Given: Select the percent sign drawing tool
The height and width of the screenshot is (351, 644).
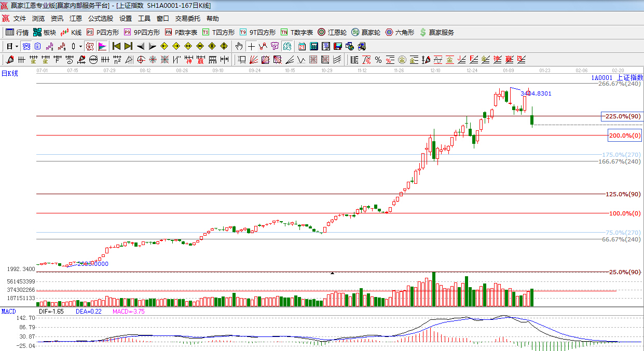Looking at the screenshot, I should (378, 60).
